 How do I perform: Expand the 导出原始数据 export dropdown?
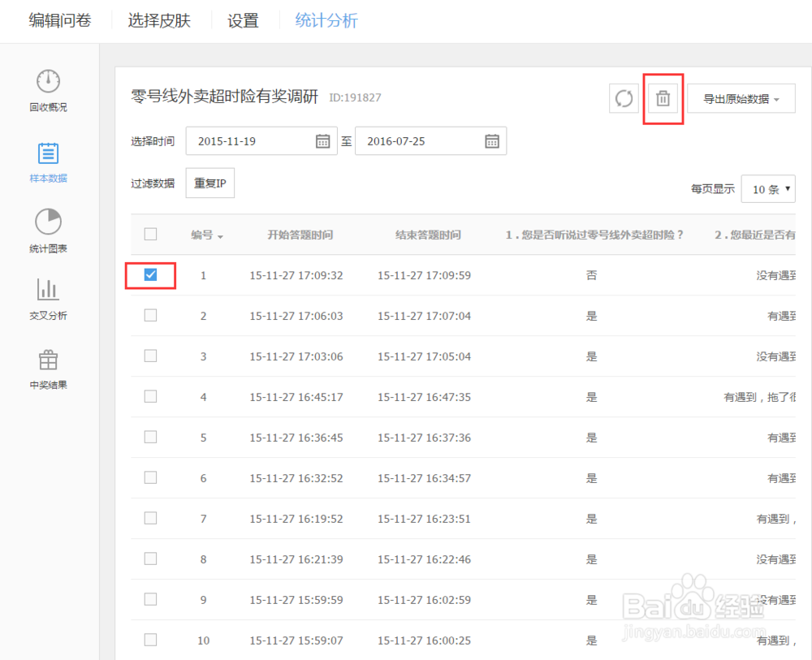[741, 97]
